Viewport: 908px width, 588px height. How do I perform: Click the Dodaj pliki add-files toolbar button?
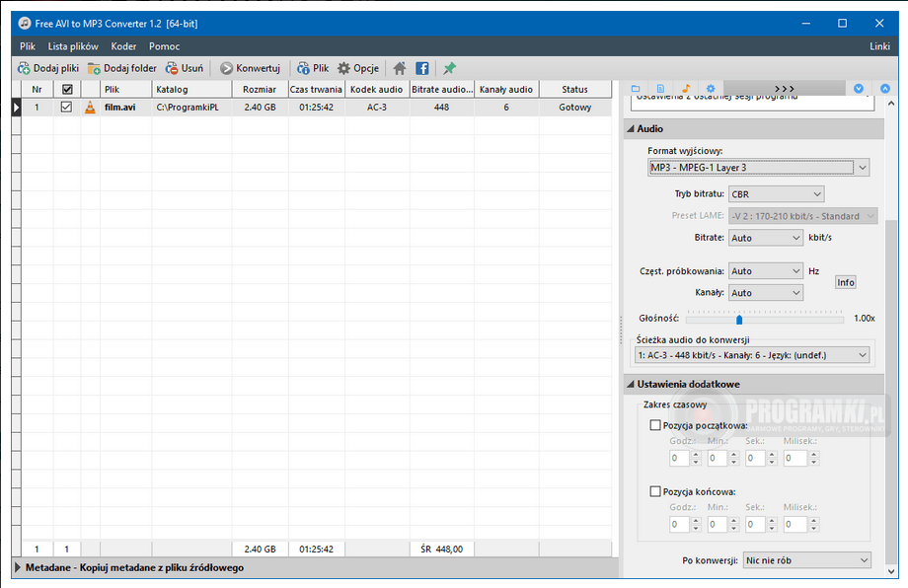[48, 68]
